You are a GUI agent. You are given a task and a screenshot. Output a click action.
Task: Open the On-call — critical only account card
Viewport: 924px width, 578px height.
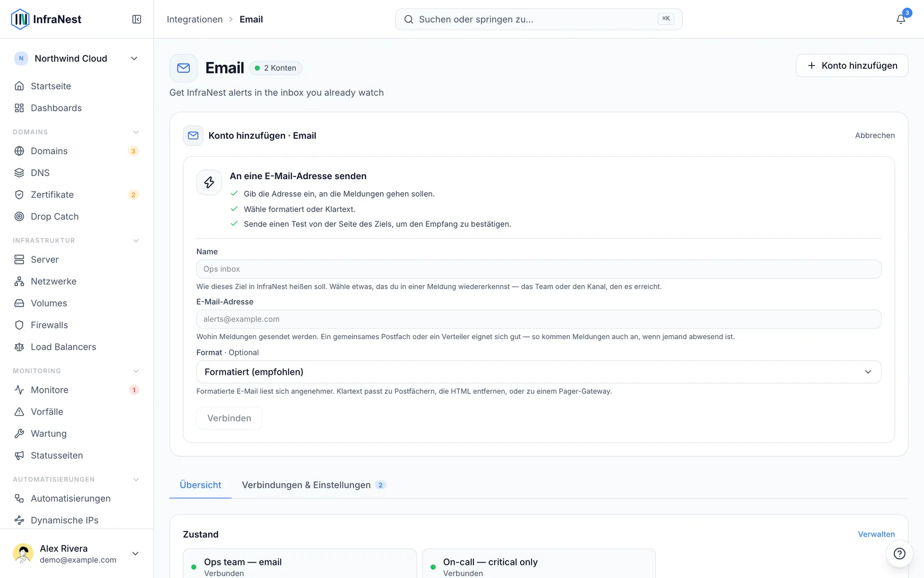point(539,564)
